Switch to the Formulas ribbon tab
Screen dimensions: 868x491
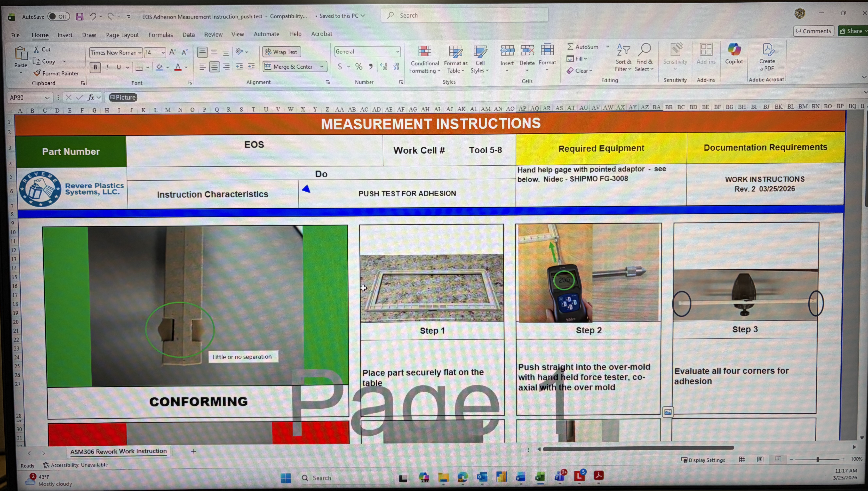coord(160,35)
